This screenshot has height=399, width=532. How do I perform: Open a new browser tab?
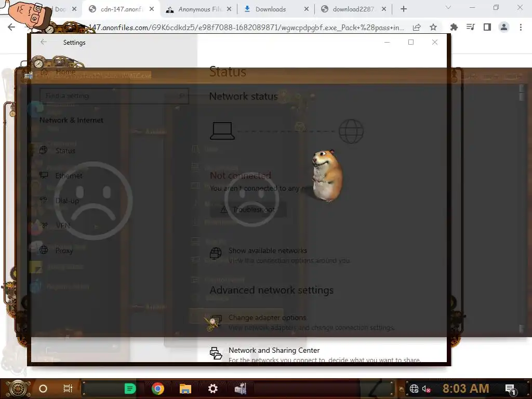pyautogui.click(x=403, y=9)
